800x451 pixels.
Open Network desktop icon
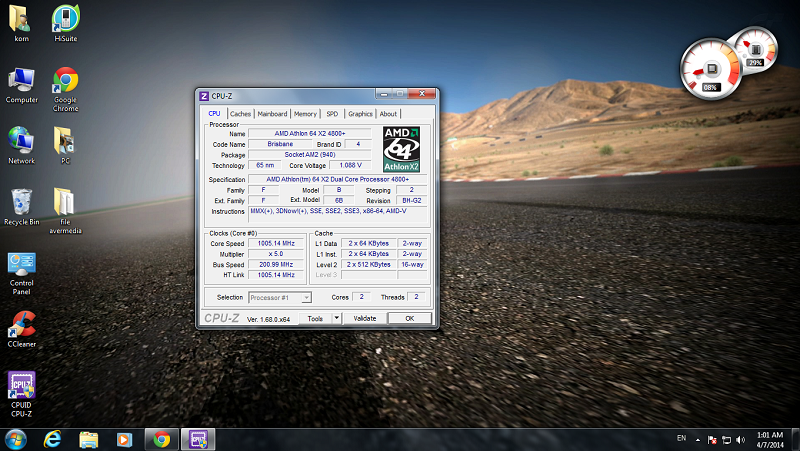point(21,145)
